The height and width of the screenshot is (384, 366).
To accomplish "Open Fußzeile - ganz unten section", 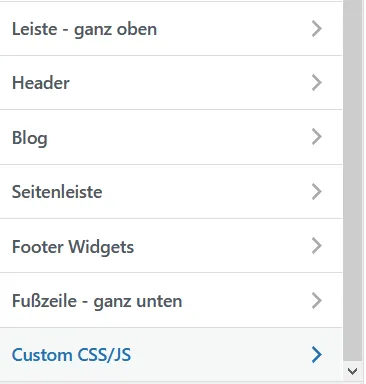I will coord(97,301).
